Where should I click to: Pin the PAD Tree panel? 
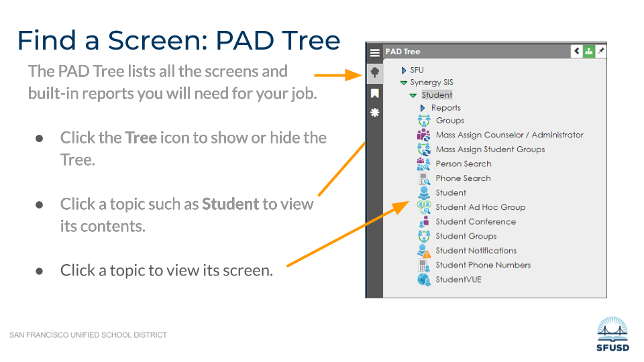pyautogui.click(x=600, y=52)
